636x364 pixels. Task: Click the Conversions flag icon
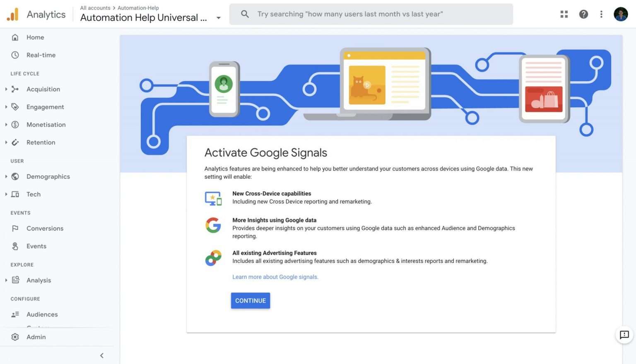(x=15, y=228)
